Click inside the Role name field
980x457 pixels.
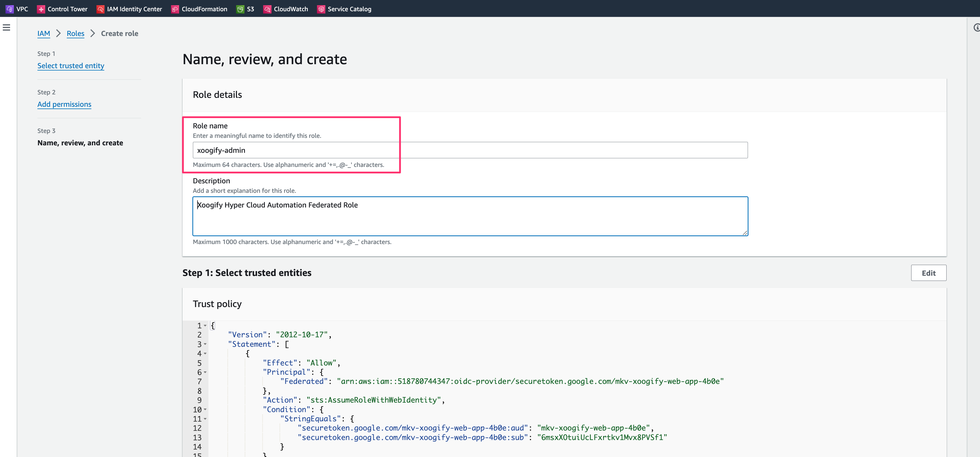(470, 150)
